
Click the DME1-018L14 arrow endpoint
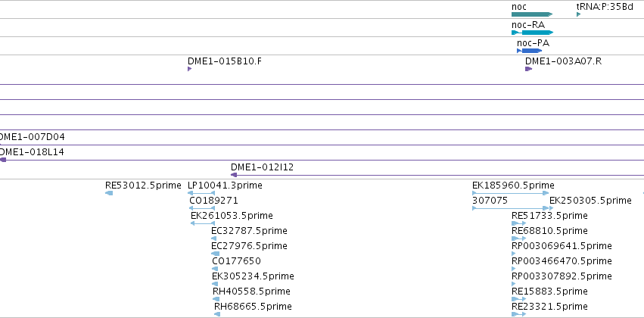(3, 160)
